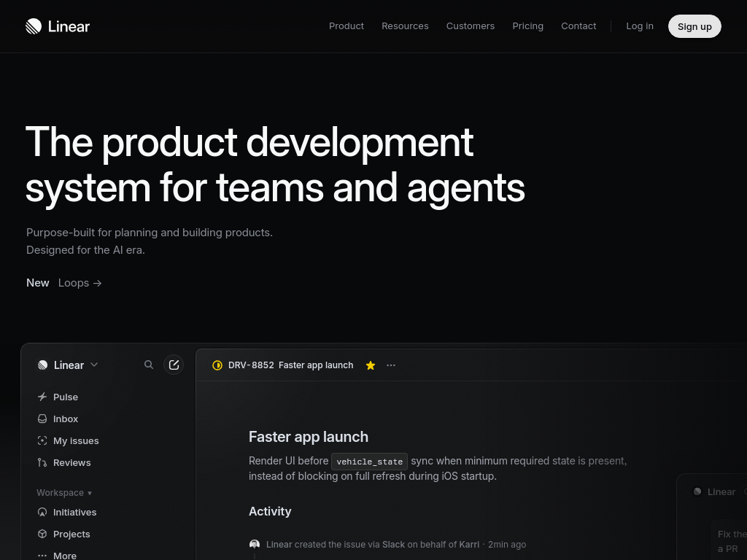The image size is (747, 560).
Task: Toggle the favorite star on the issue
Action: pyautogui.click(x=371, y=365)
